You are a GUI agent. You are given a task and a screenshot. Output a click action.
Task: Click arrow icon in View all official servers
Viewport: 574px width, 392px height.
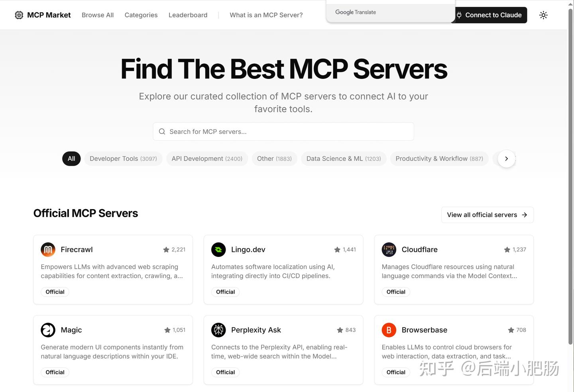pyautogui.click(x=525, y=215)
